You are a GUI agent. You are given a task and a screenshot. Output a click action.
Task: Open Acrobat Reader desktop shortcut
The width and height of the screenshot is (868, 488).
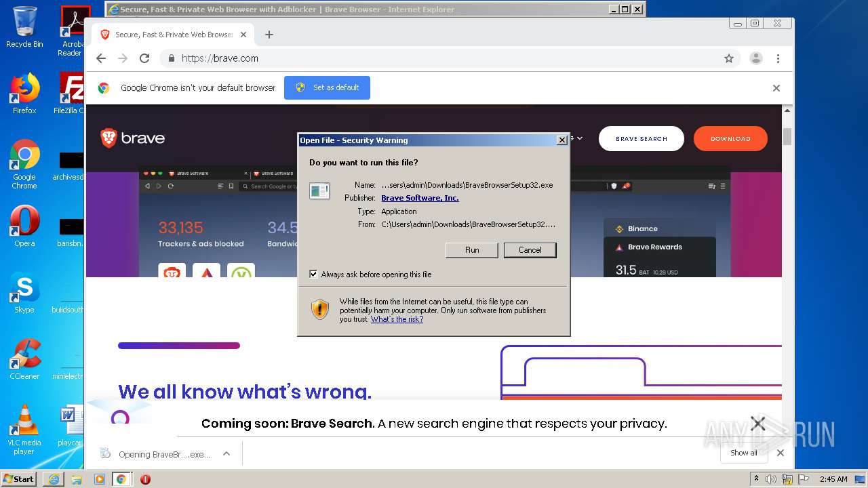pyautogui.click(x=71, y=31)
